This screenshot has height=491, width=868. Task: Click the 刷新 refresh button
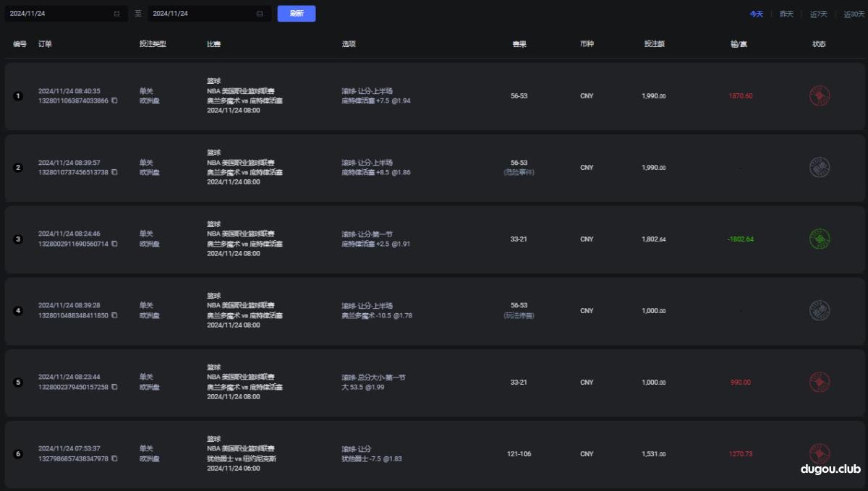point(296,13)
